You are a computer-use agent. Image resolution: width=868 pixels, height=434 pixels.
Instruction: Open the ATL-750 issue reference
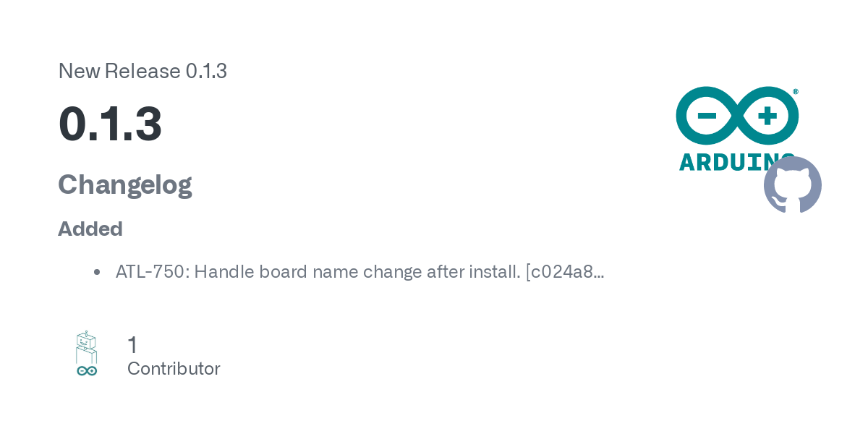click(150, 272)
